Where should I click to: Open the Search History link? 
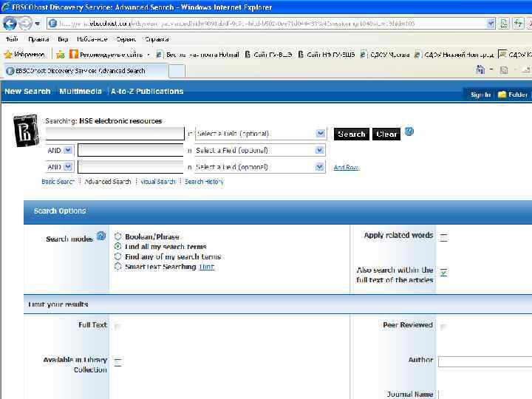pos(204,182)
